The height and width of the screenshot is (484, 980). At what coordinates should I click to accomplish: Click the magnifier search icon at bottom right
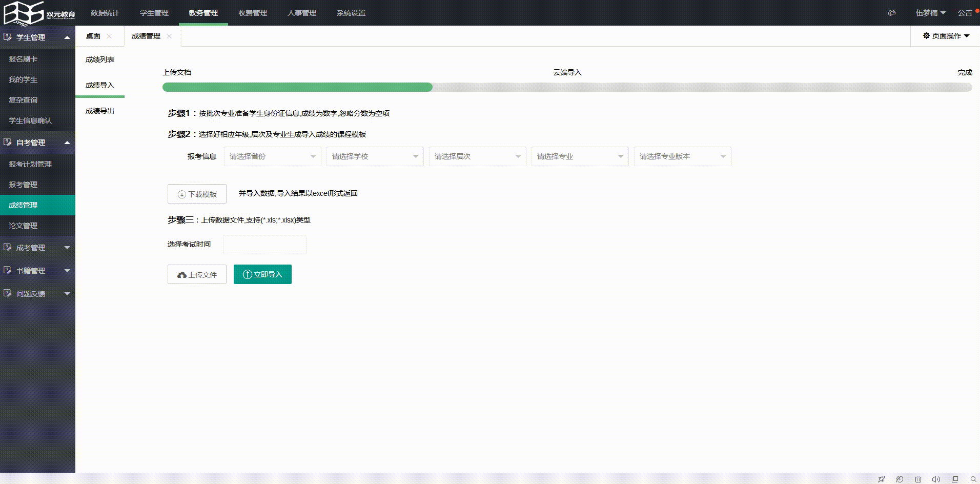point(973,479)
